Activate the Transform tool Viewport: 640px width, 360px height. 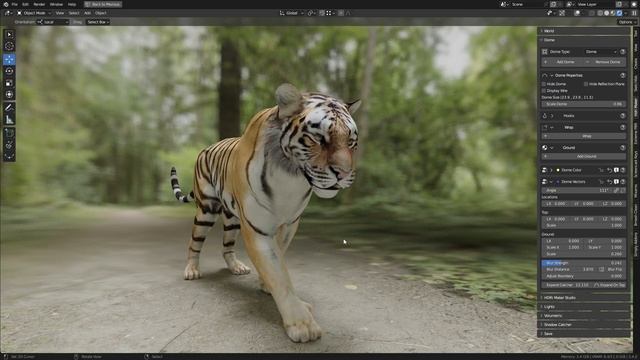pos(9,95)
